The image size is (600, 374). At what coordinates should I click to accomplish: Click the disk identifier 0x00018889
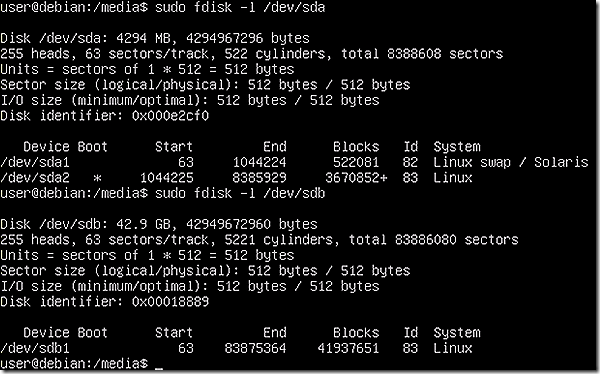[x=170, y=302]
